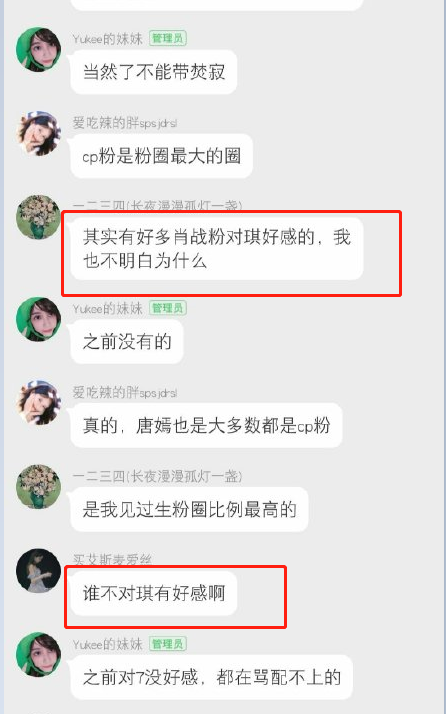Select message starting "其实有好多肖战粉对琪好感的"

point(217,249)
